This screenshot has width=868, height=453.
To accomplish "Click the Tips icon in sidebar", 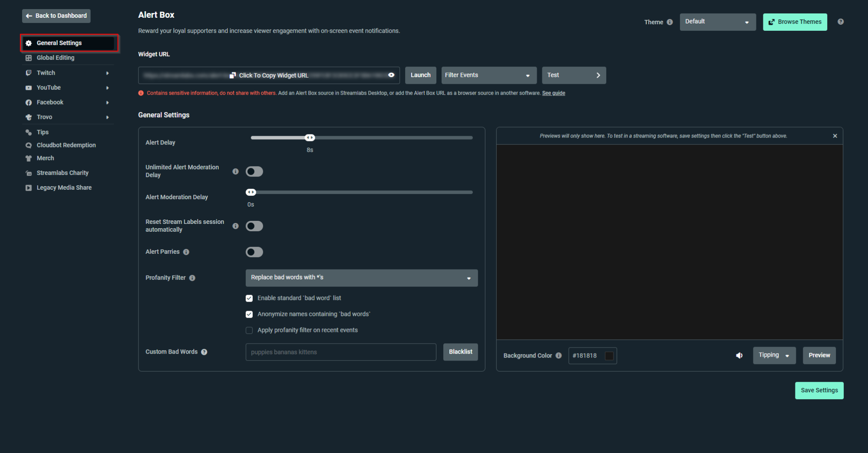I will point(29,132).
